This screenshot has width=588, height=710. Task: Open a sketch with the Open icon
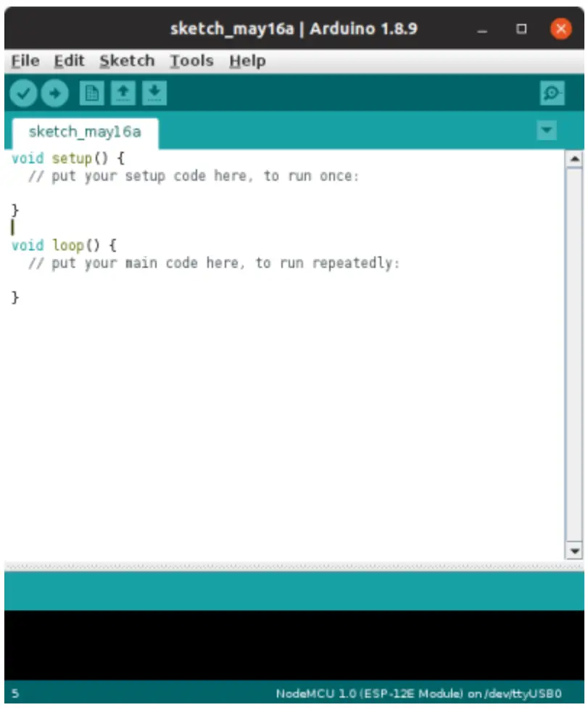pyautogui.click(x=123, y=94)
